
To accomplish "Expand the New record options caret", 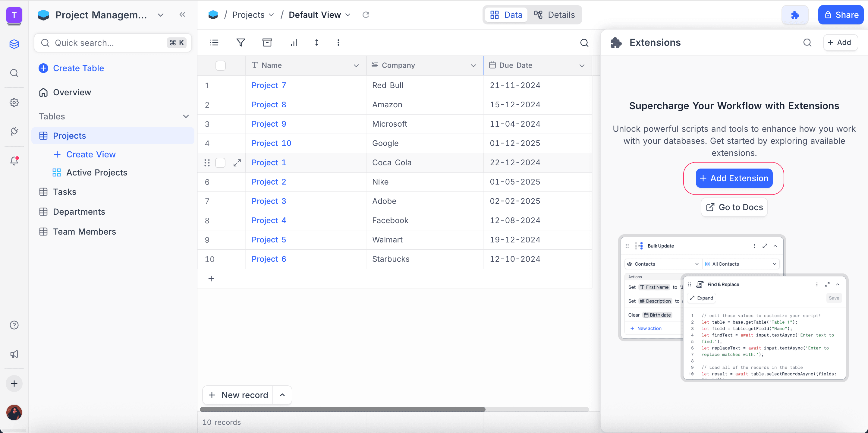I will [x=282, y=395].
